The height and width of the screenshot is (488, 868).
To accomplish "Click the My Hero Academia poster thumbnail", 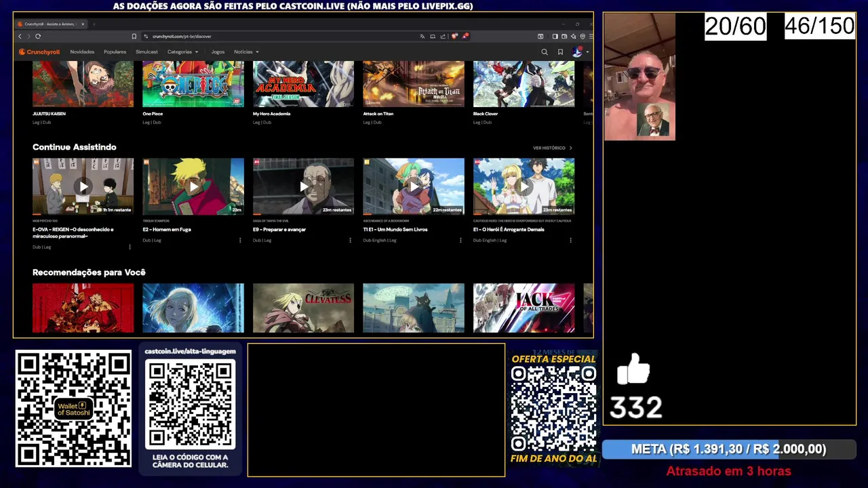I will click(x=303, y=84).
